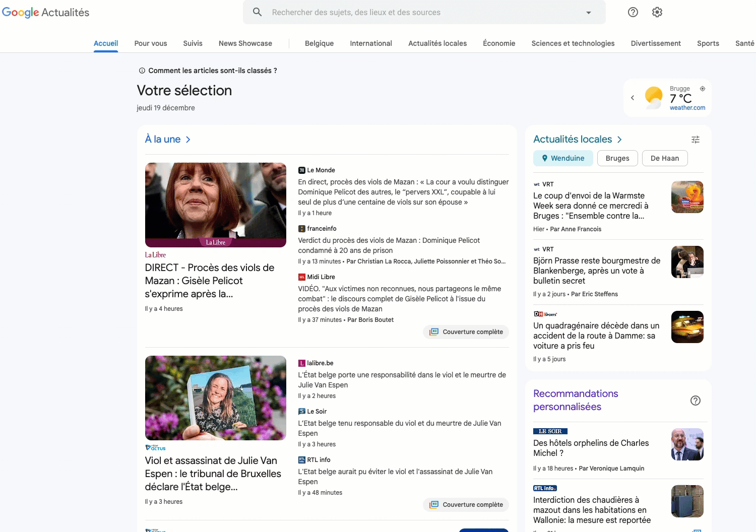The image size is (756, 532).
Task: Open Actualités locales in top navigation
Action: point(437,43)
